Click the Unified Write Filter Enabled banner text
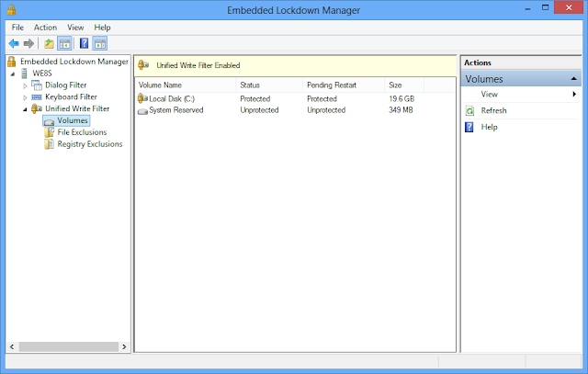Viewport: 588px width, 374px height. pyautogui.click(x=198, y=65)
